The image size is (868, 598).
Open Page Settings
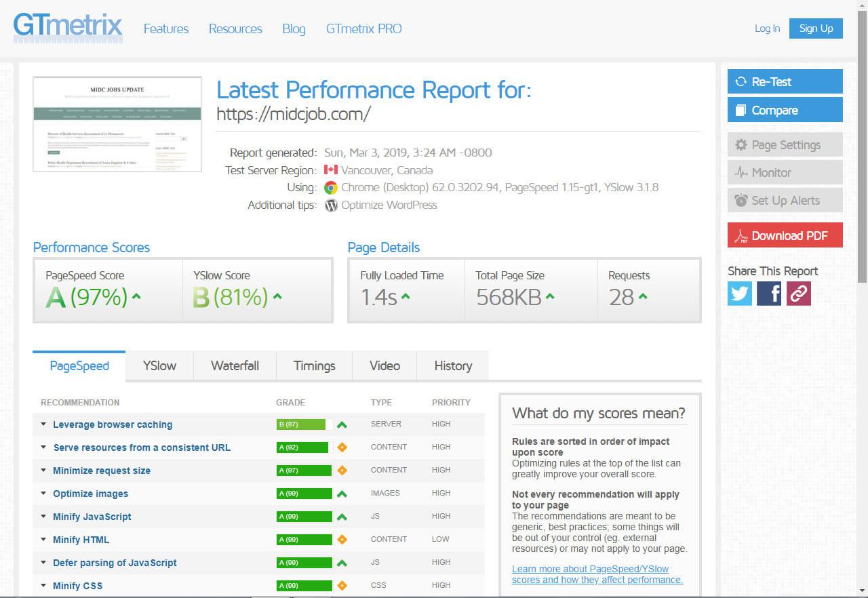coord(785,144)
